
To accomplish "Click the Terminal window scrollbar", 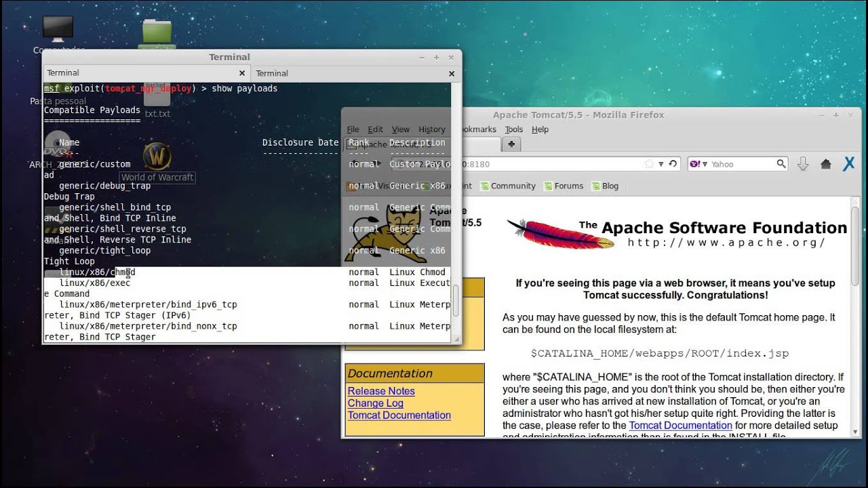I will [456, 300].
